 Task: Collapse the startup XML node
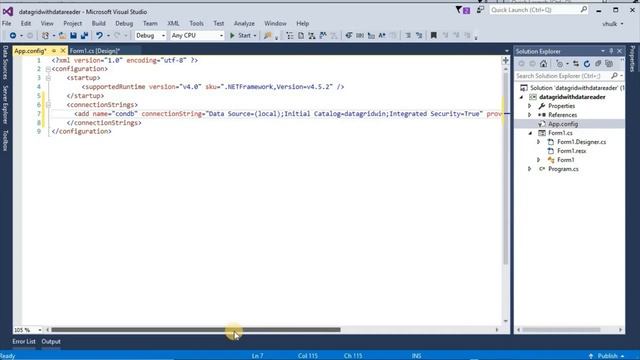(x=48, y=78)
